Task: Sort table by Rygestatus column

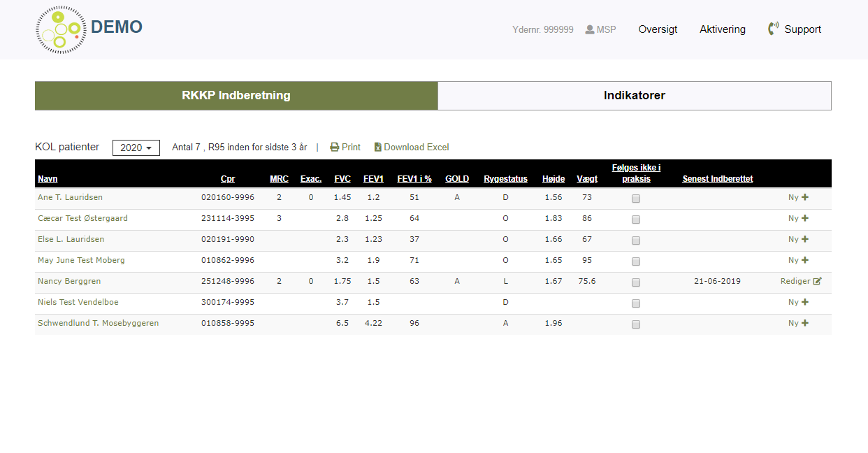Action: click(x=505, y=179)
